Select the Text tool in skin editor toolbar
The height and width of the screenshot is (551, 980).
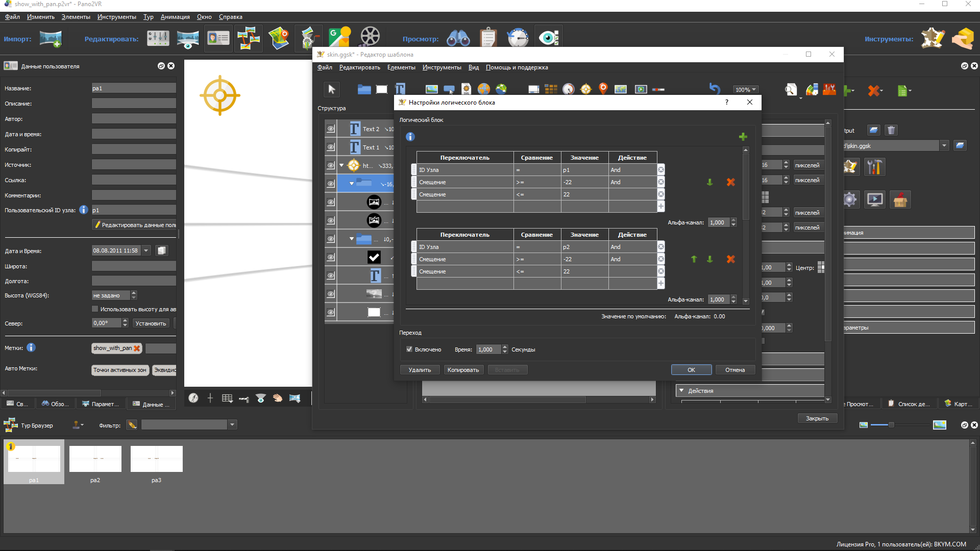coord(400,88)
